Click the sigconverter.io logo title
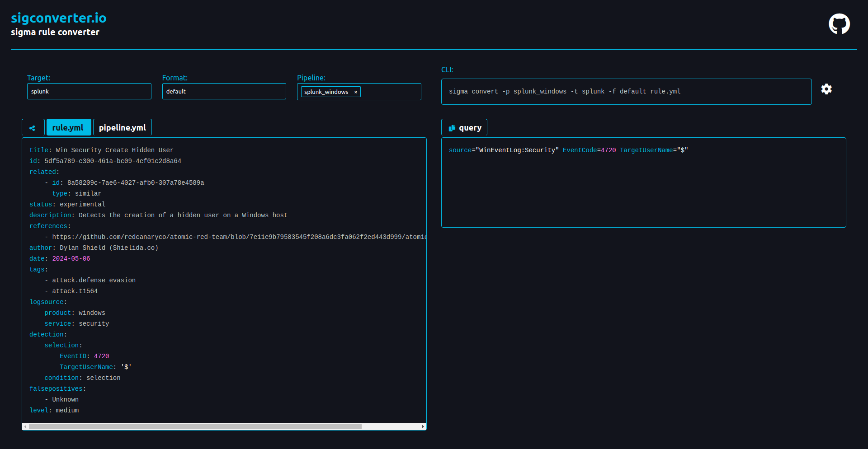This screenshot has height=449, width=868. click(59, 18)
